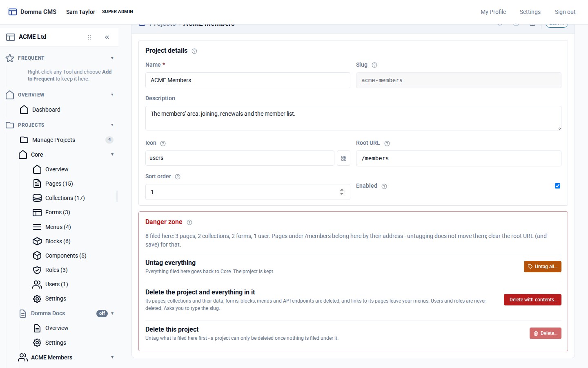Image resolution: width=588 pixels, height=368 pixels.
Task: Open Forms (3) in sidebar
Action: pos(58,212)
